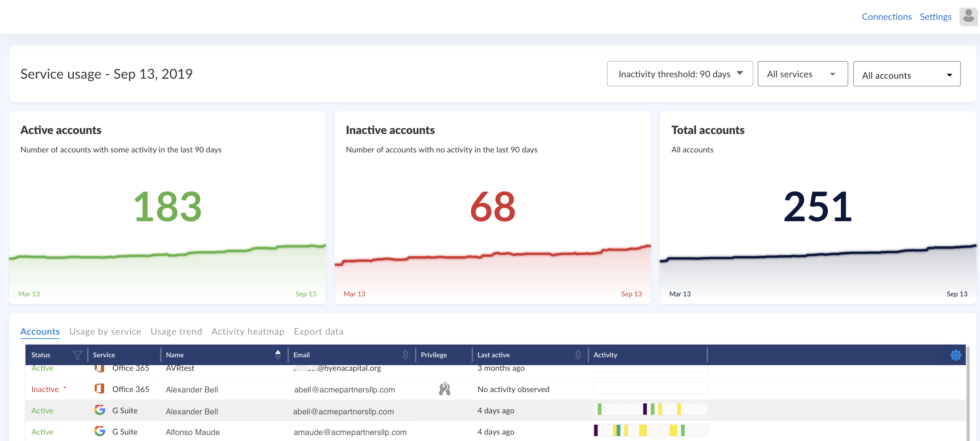Viewport: 980px width, 441px height.
Task: Open the All accounts dropdown
Action: coord(906,75)
